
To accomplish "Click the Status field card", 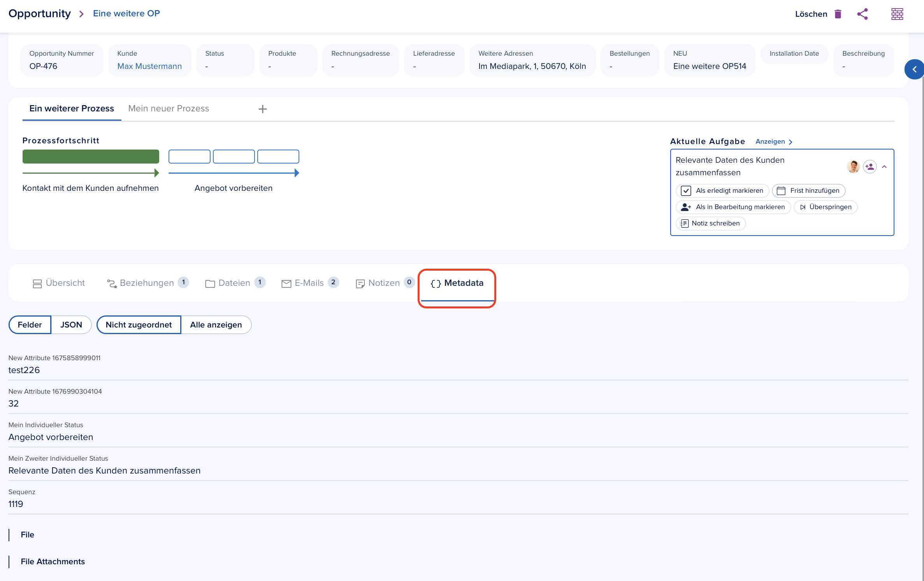I will pyautogui.click(x=225, y=60).
